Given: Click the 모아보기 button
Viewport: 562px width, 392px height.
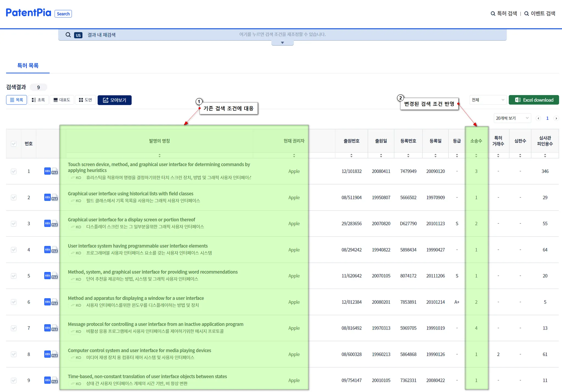Looking at the screenshot, I should pyautogui.click(x=114, y=100).
